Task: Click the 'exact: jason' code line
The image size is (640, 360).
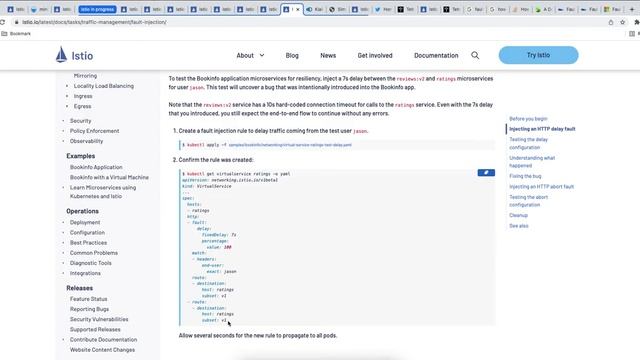Action: (x=221, y=272)
